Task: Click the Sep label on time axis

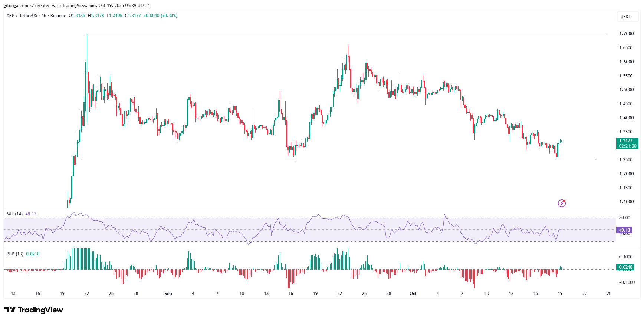Action: coord(168,294)
